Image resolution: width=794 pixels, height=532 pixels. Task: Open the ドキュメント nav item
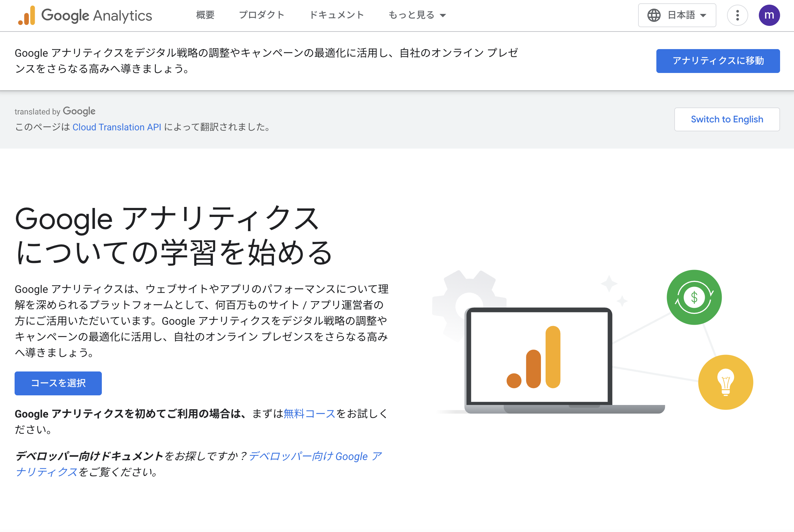pos(336,15)
